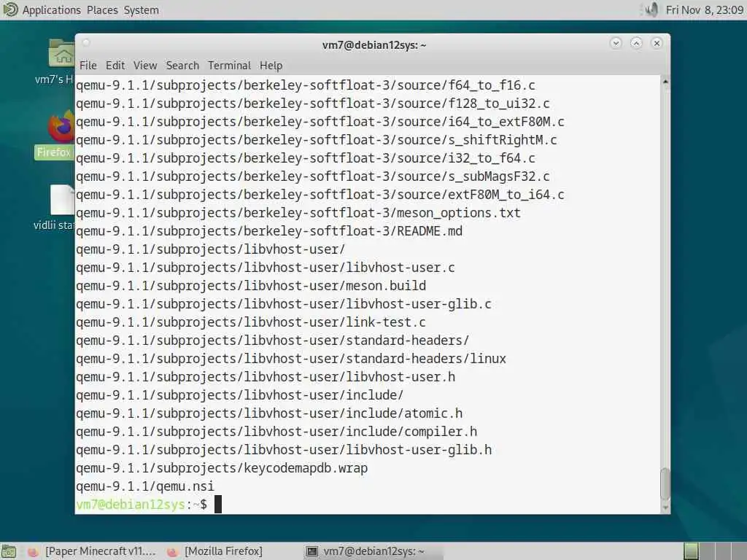
Task: Click the libvhost-user/meson.build output line
Action: click(x=251, y=286)
